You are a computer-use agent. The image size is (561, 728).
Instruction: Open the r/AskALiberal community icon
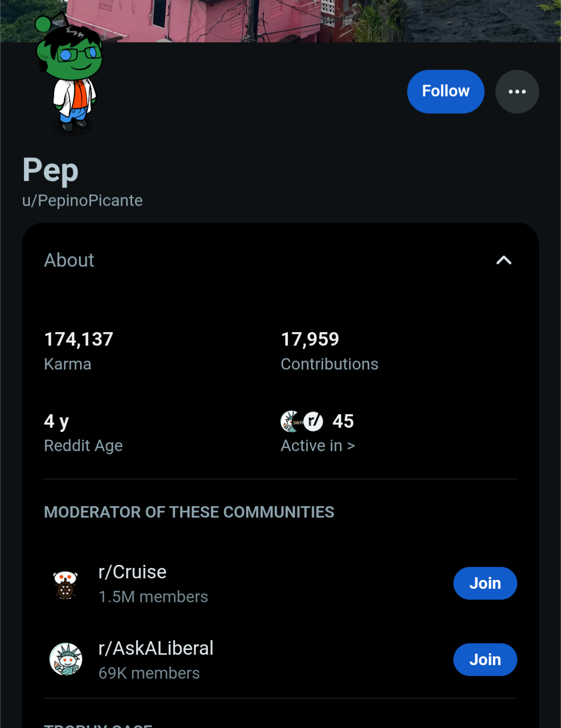[65, 659]
